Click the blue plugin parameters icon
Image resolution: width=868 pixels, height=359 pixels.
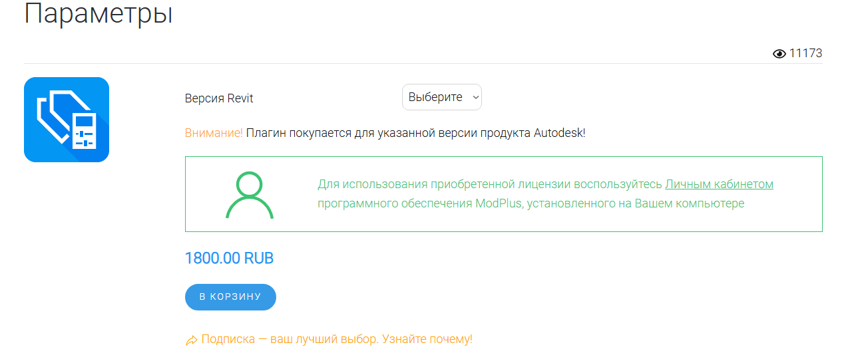tap(67, 120)
